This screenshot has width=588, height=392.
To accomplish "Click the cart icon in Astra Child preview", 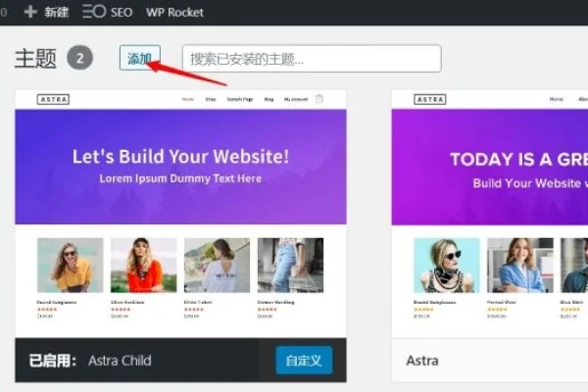I will tap(319, 99).
